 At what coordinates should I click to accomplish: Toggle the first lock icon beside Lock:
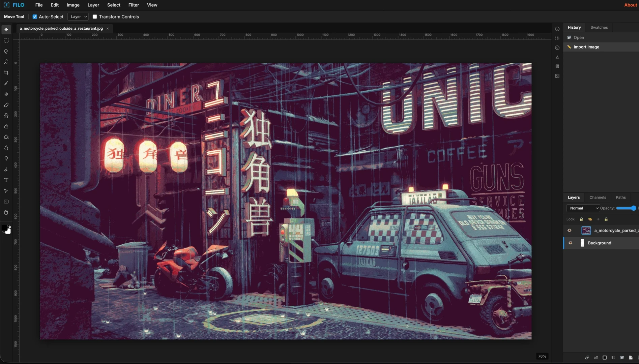point(582,219)
